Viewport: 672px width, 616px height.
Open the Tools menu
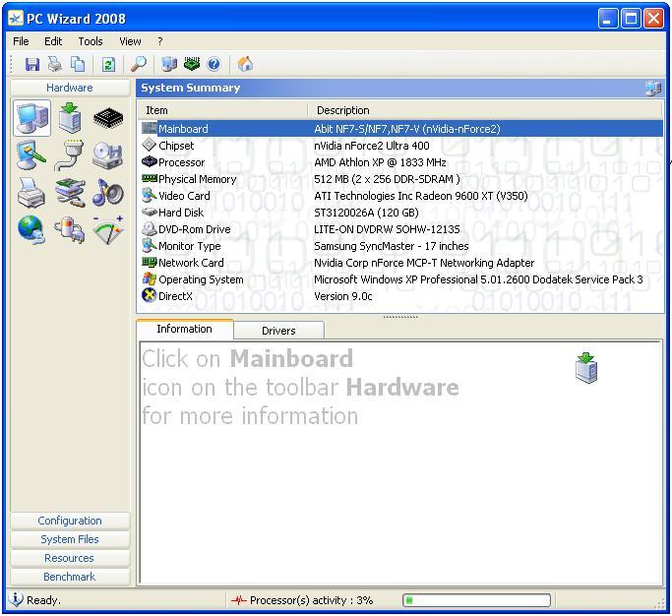[x=91, y=41]
